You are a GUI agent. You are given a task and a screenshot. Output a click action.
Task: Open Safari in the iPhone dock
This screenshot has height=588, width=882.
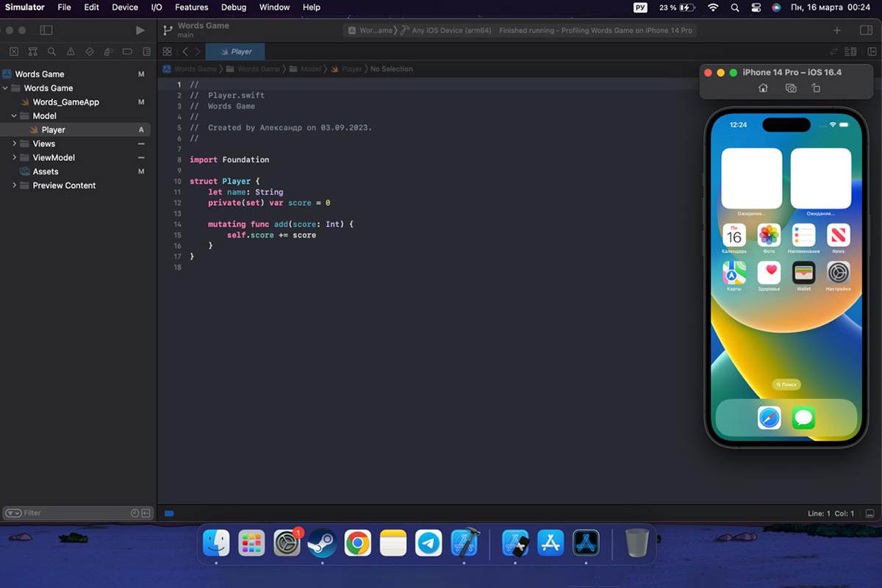pos(769,418)
